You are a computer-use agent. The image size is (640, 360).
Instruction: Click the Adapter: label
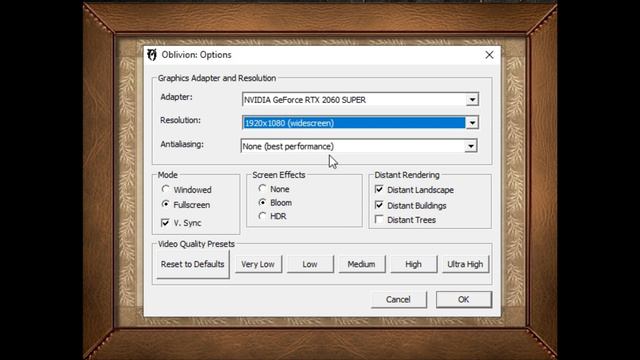point(176,97)
